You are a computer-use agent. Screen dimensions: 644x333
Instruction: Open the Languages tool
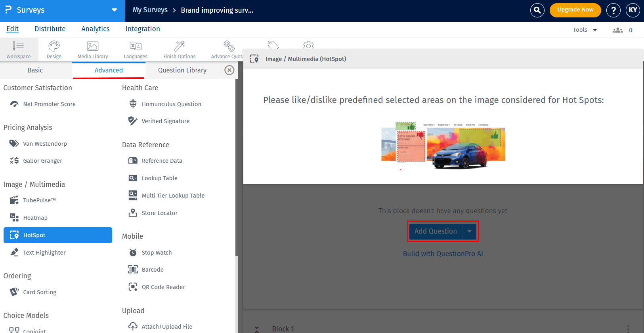coord(136,49)
